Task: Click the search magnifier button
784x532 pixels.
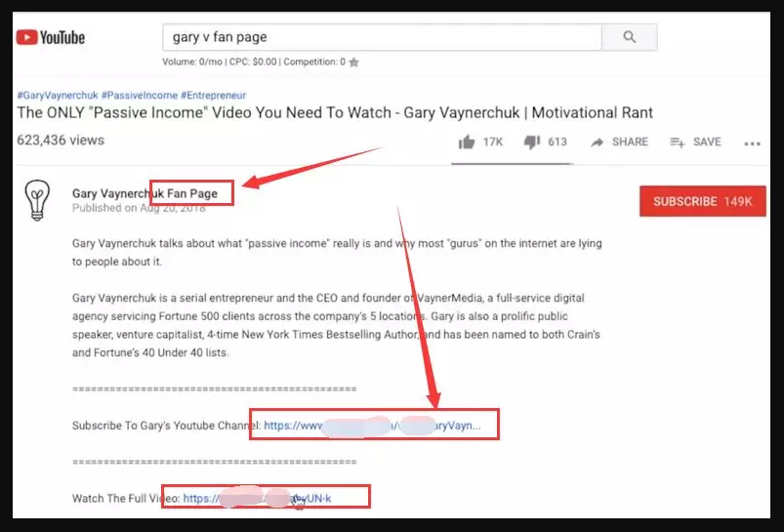Action: tap(630, 37)
